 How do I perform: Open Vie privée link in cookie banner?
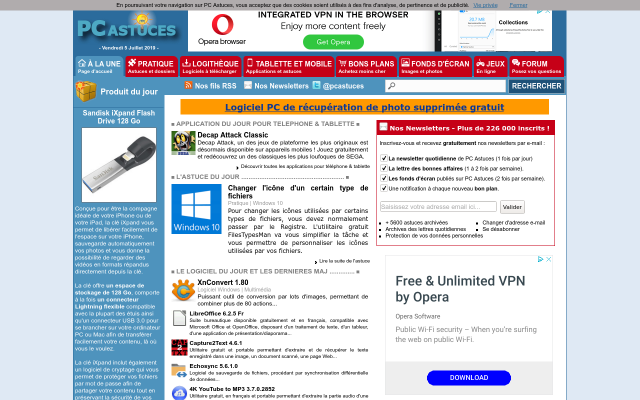click(x=485, y=5)
